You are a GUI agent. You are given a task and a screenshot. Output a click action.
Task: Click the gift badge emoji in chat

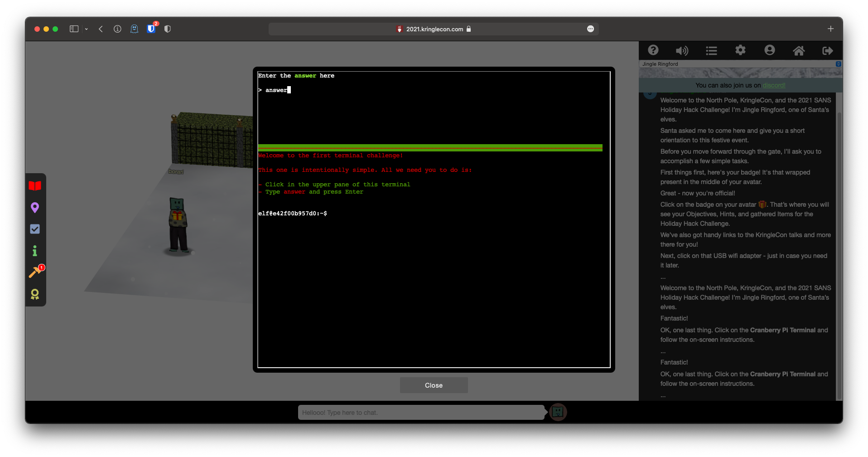pyautogui.click(x=762, y=204)
